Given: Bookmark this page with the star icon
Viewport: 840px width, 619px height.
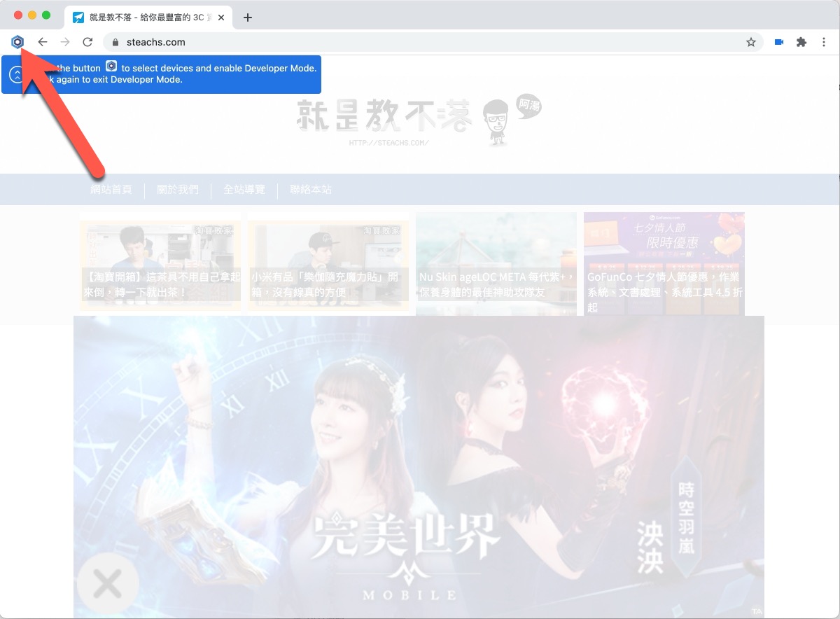Looking at the screenshot, I should [x=751, y=42].
